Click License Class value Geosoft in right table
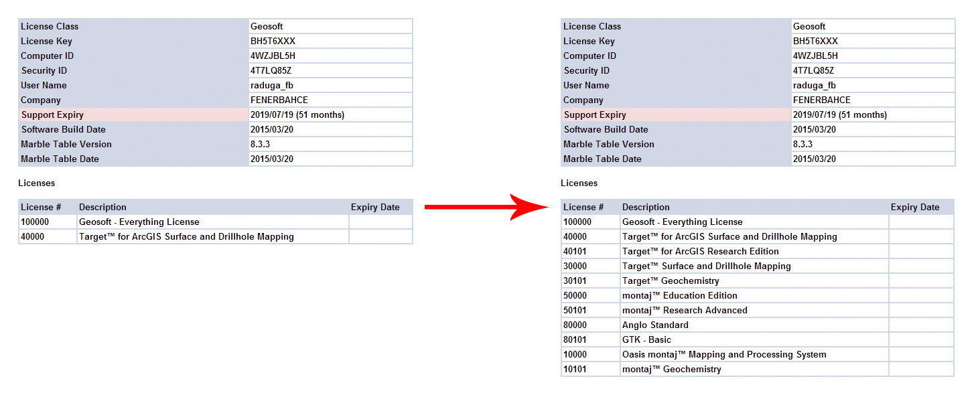Screen dimensions: 980x395 [809, 27]
